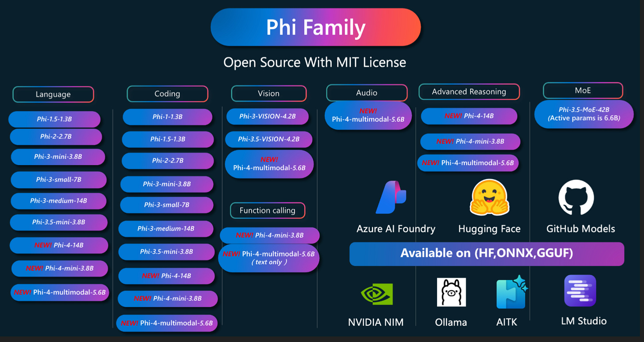The image size is (644, 342).
Task: Click Phi-3-mini-3.8B in the Coding column
Action: 167,184
